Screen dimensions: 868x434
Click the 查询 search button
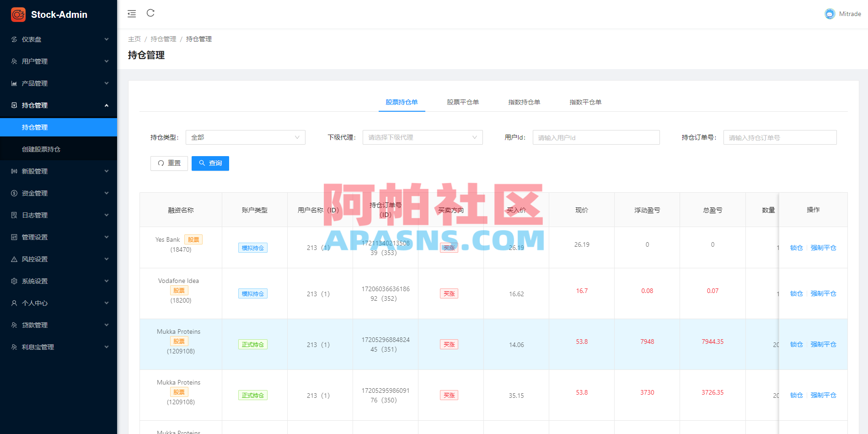tap(210, 163)
